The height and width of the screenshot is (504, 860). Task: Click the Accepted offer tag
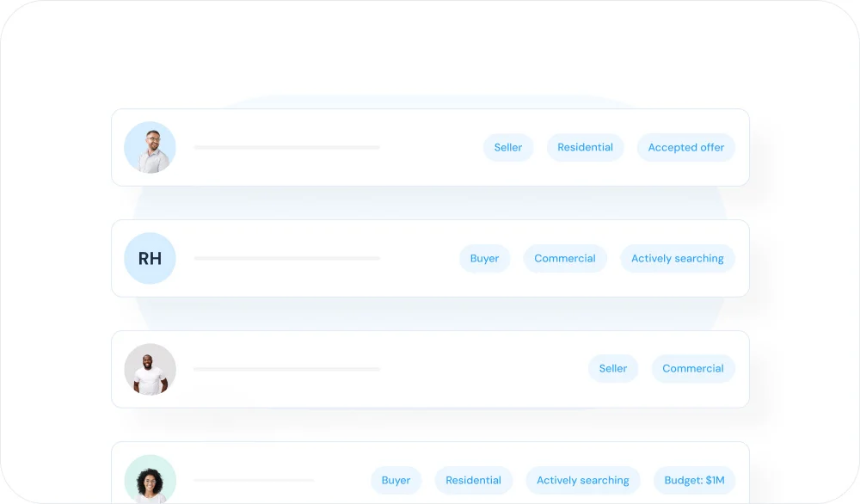click(685, 148)
